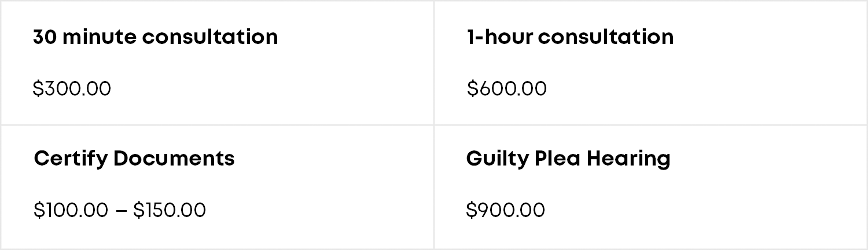Click the $300.00 price
The image size is (868, 250).
(x=72, y=89)
